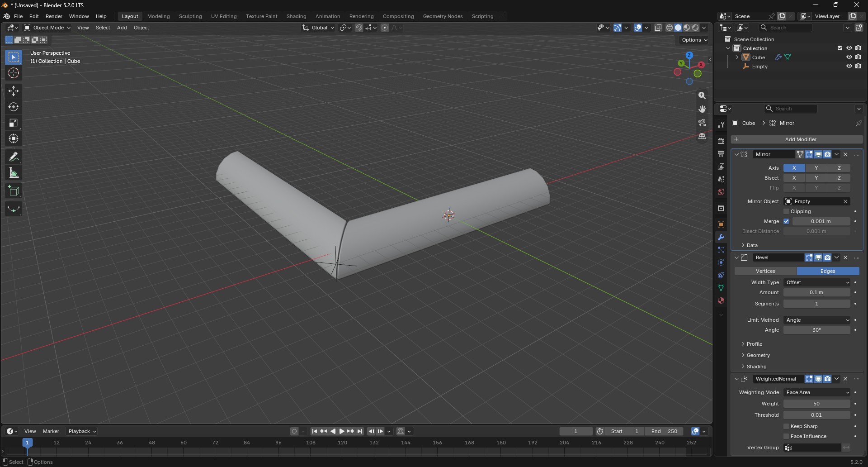Toggle Mirror modifier Clipping checkbox
This screenshot has height=467, width=868.
(786, 211)
